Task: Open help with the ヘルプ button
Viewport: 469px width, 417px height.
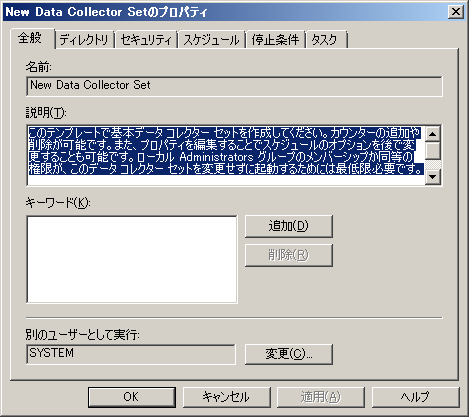Action: [x=415, y=397]
